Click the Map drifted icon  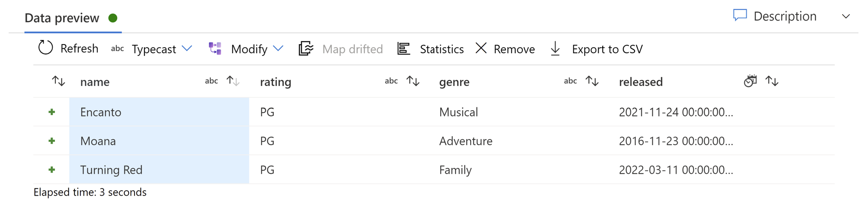pos(306,48)
